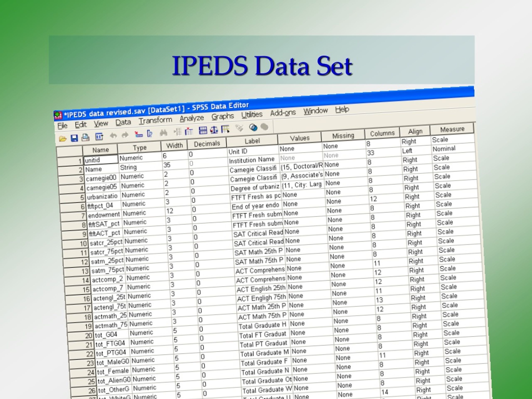The width and height of the screenshot is (532, 399).
Task: Click the Select Cases icon
Action: point(225,129)
